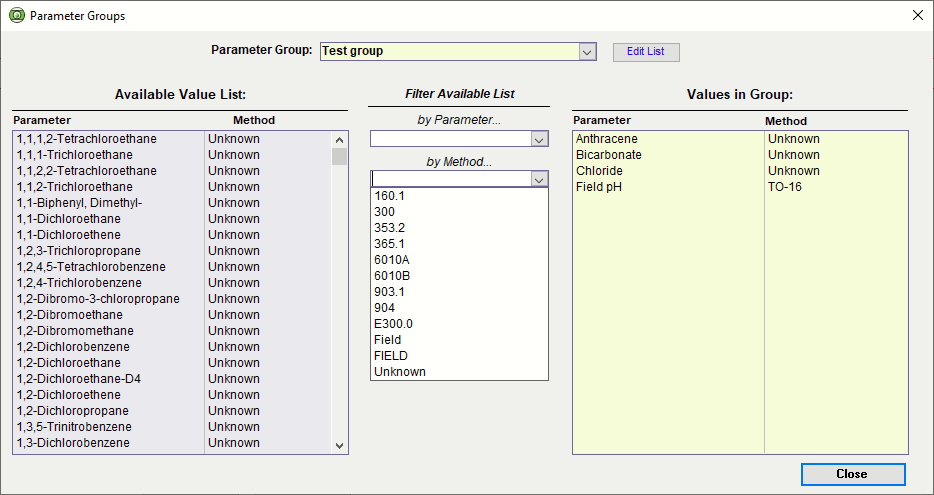Image resolution: width=934 pixels, height=495 pixels.
Task: Select method 6010B filter option
Action: coord(459,276)
